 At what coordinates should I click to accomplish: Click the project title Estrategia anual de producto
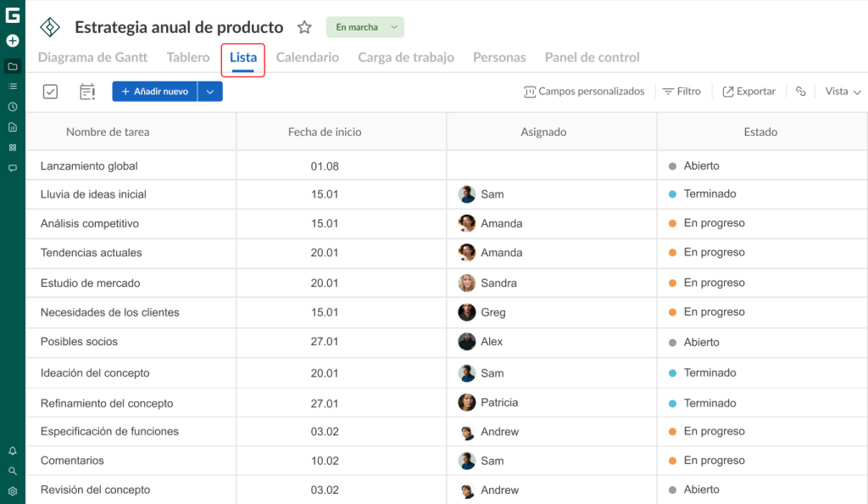[x=179, y=27]
